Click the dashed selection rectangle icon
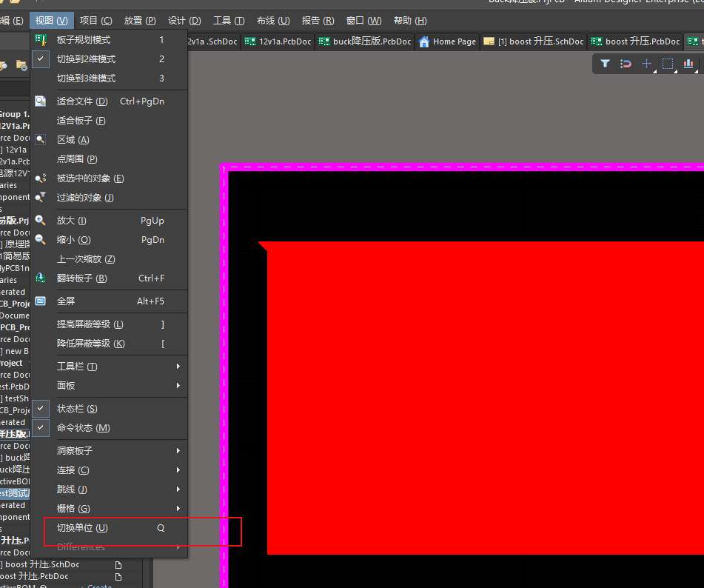 [x=668, y=64]
